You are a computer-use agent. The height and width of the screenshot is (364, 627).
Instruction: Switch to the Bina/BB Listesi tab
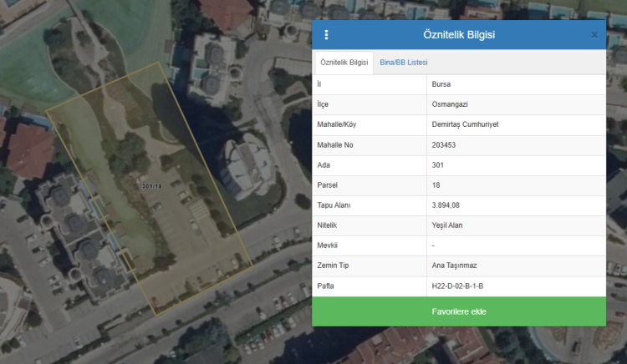(x=404, y=63)
